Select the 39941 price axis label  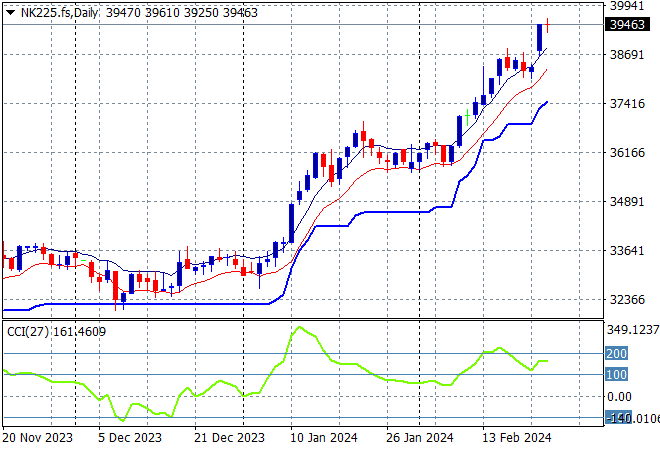[x=627, y=6]
